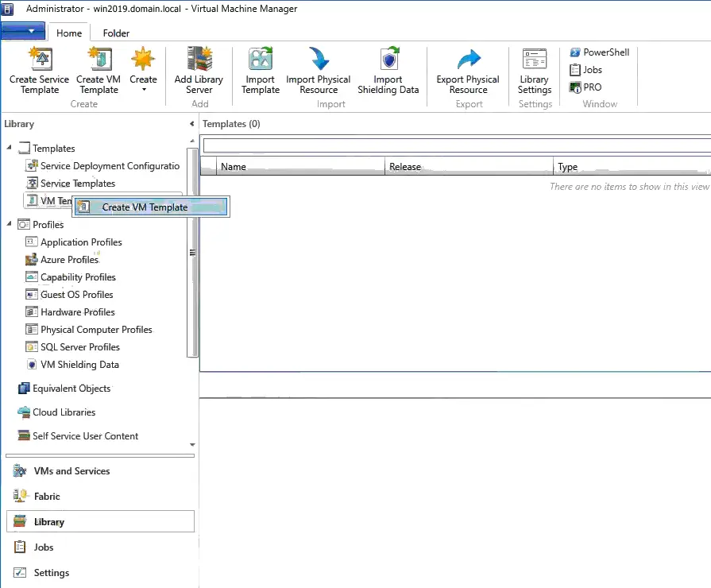
Task: Open the Jobs window from the ribbon
Action: point(585,70)
